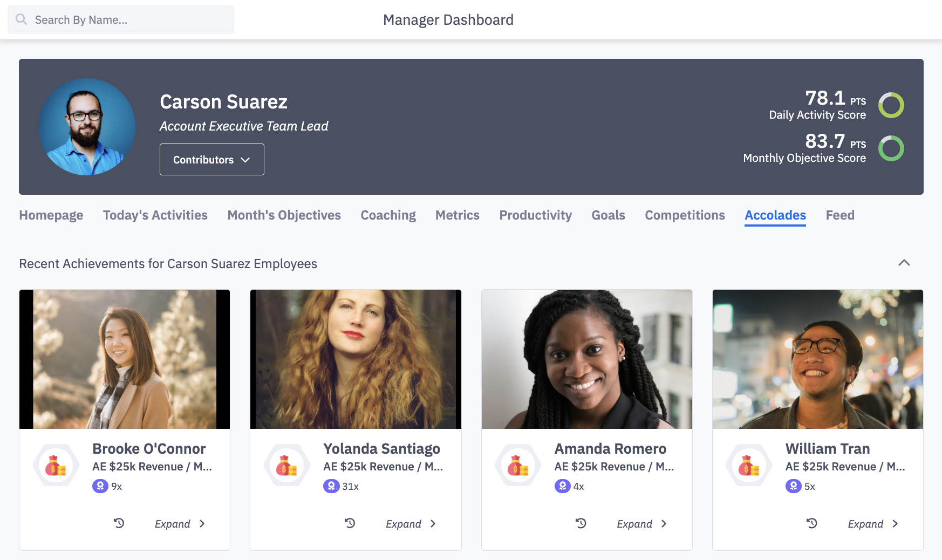
Task: Click history icon on William Tran's card
Action: click(x=812, y=523)
